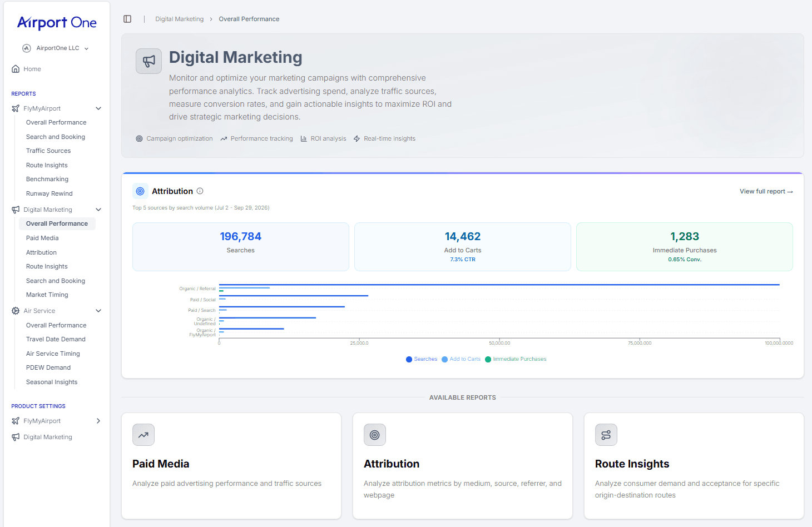Click the target icon on the Attribution report card
This screenshot has height=527, width=812.
(x=375, y=435)
